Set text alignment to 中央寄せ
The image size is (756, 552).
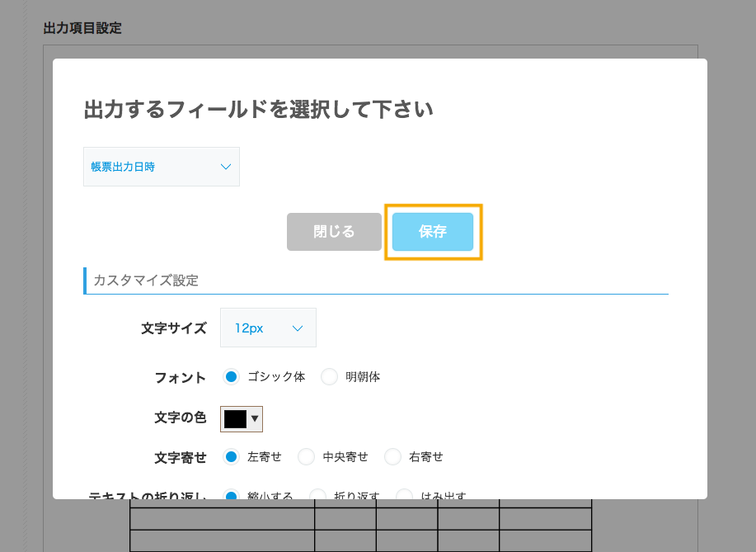click(x=307, y=456)
